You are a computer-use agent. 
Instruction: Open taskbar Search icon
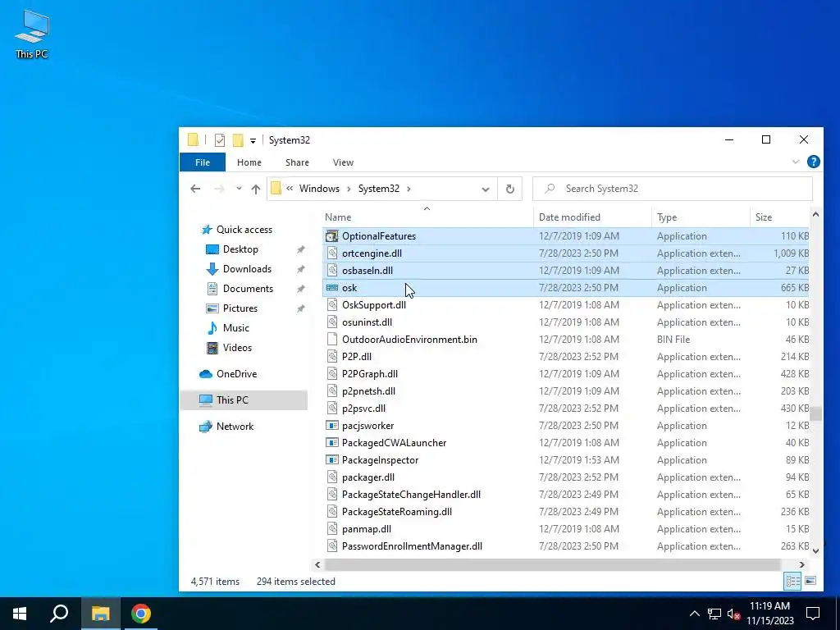[59, 614]
